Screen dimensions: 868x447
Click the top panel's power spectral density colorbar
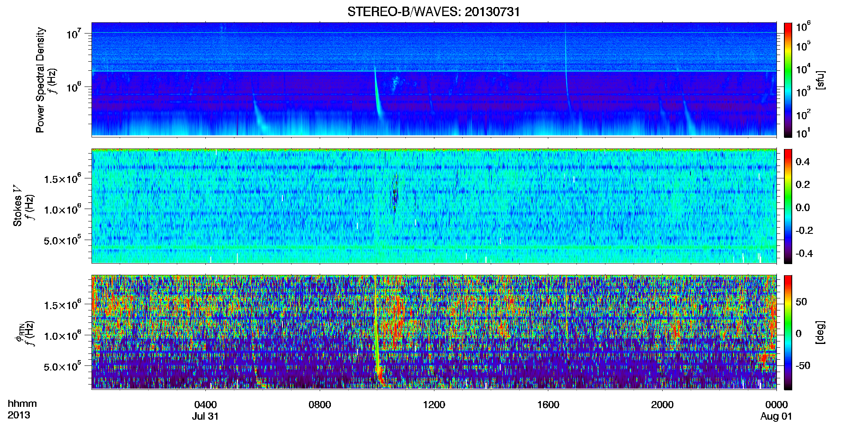pyautogui.click(x=788, y=80)
